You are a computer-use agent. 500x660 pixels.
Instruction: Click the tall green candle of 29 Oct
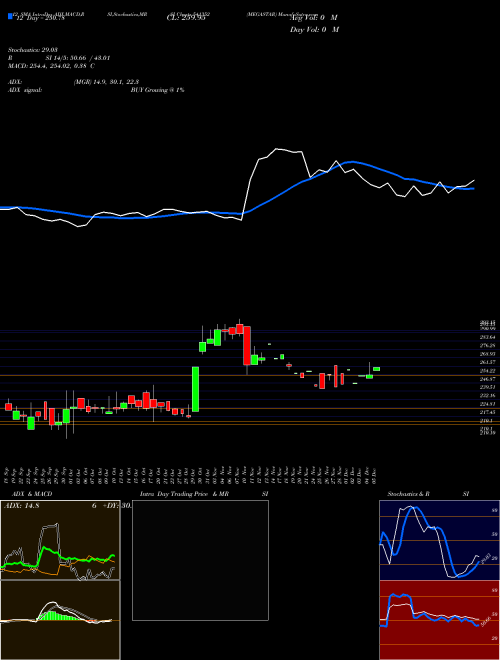[x=195, y=389]
